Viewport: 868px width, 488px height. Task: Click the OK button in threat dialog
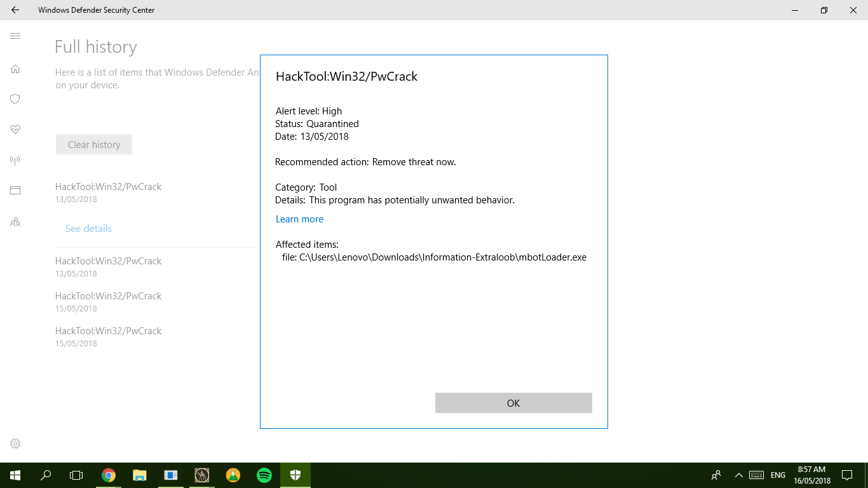(513, 403)
